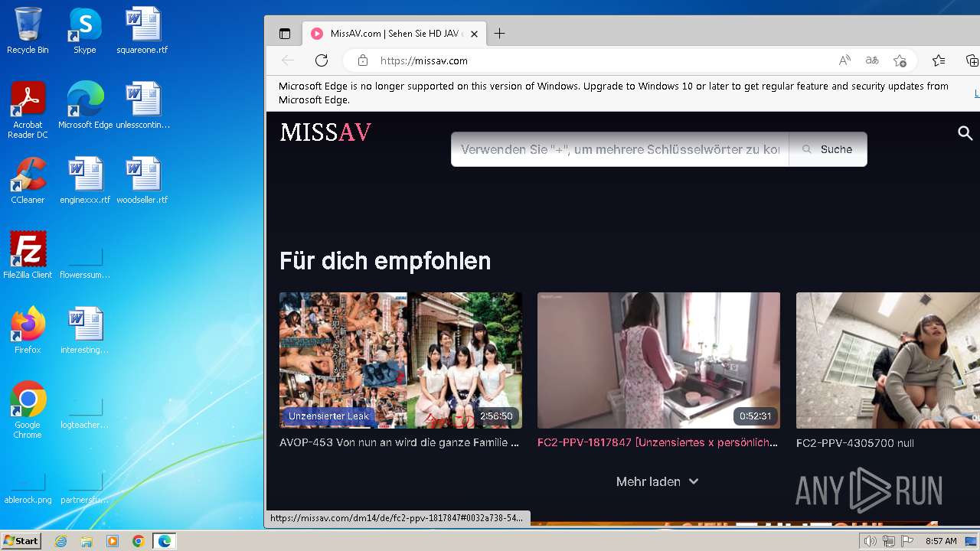The height and width of the screenshot is (551, 980).
Task: Open the AVOP-453 video title link
Action: (x=400, y=442)
